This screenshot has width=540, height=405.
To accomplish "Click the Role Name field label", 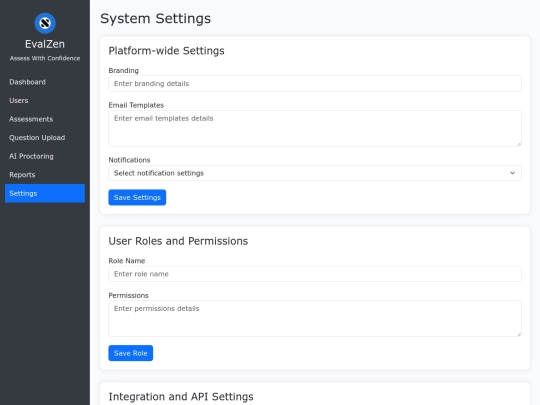I will click(x=127, y=261).
